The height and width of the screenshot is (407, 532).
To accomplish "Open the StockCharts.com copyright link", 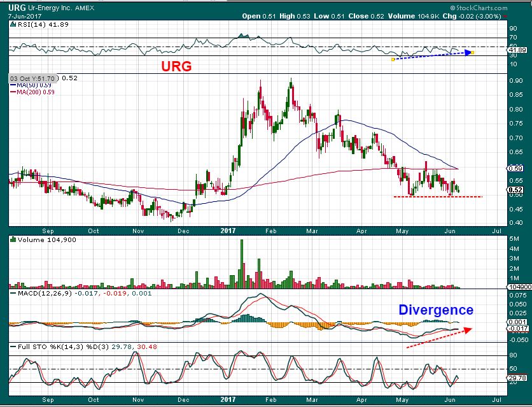I will [479, 8].
